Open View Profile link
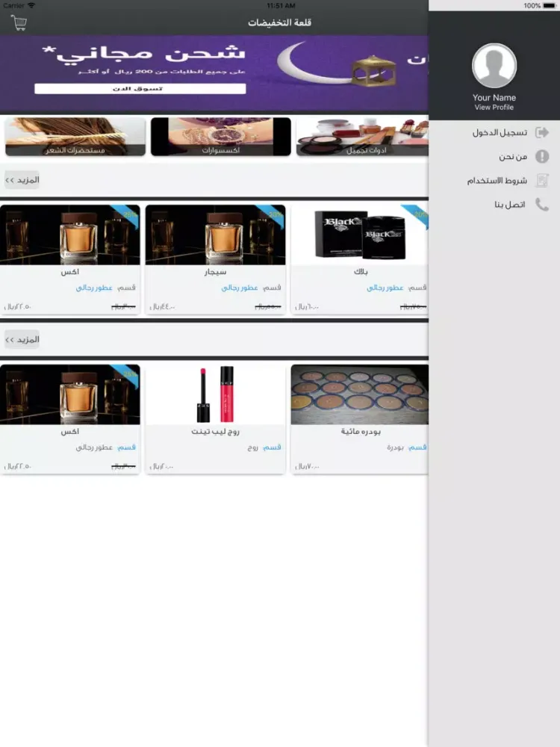Screen dimensions: 560x747 [x=494, y=107]
